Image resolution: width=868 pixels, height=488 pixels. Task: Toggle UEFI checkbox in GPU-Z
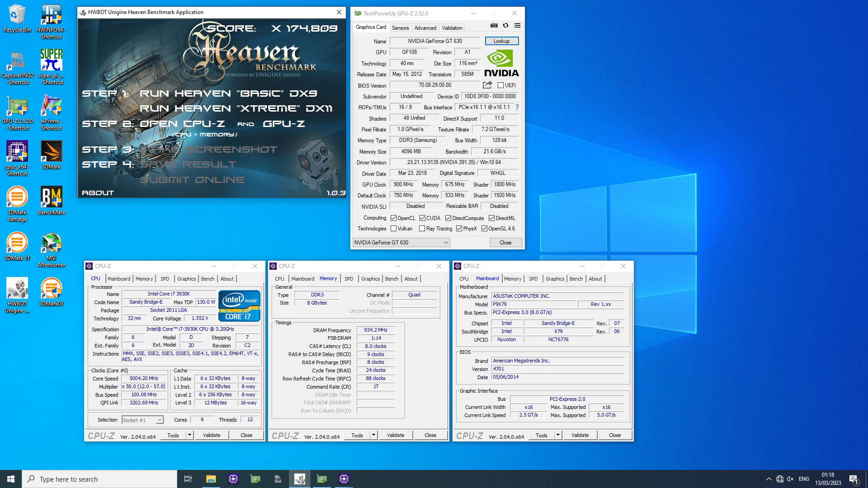click(500, 85)
